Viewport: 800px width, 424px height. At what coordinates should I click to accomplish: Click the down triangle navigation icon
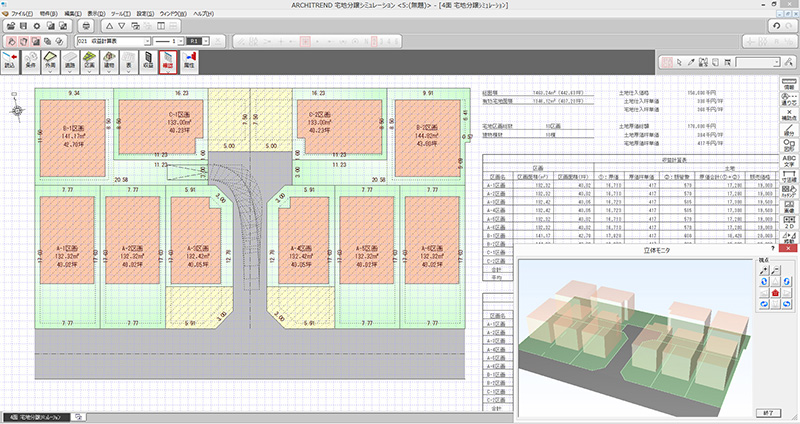coord(122,26)
